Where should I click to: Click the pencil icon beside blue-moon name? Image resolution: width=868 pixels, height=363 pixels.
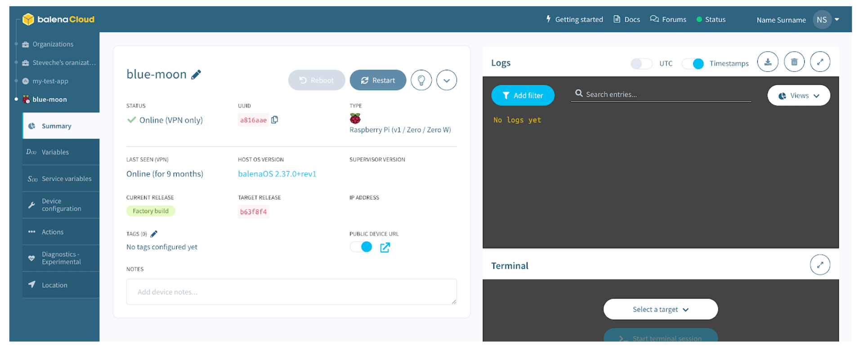coord(196,75)
